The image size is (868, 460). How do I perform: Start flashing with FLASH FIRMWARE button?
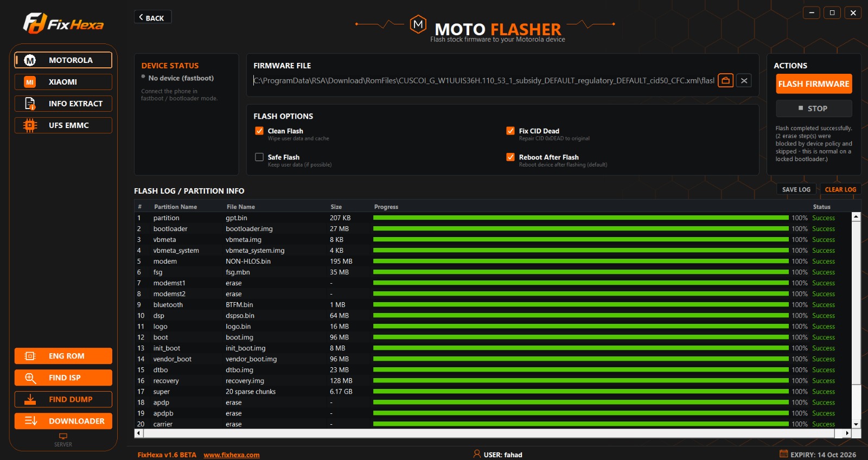[x=814, y=84]
